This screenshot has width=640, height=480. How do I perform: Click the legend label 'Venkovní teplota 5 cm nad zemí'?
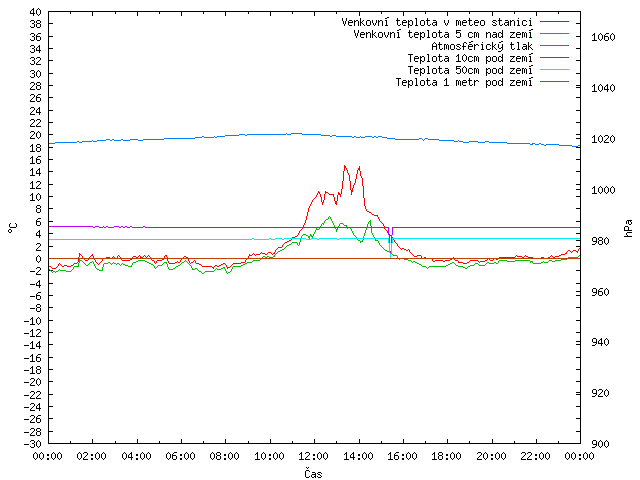pyautogui.click(x=443, y=34)
